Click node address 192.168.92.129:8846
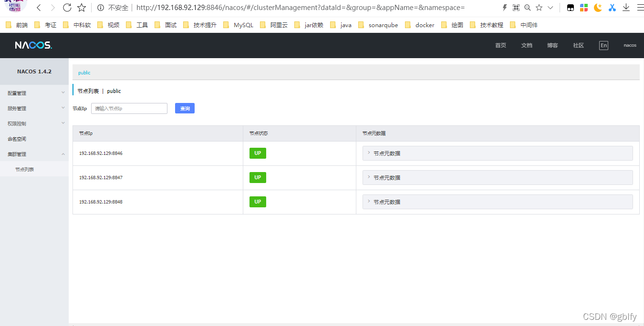The width and height of the screenshot is (644, 326). click(x=101, y=153)
